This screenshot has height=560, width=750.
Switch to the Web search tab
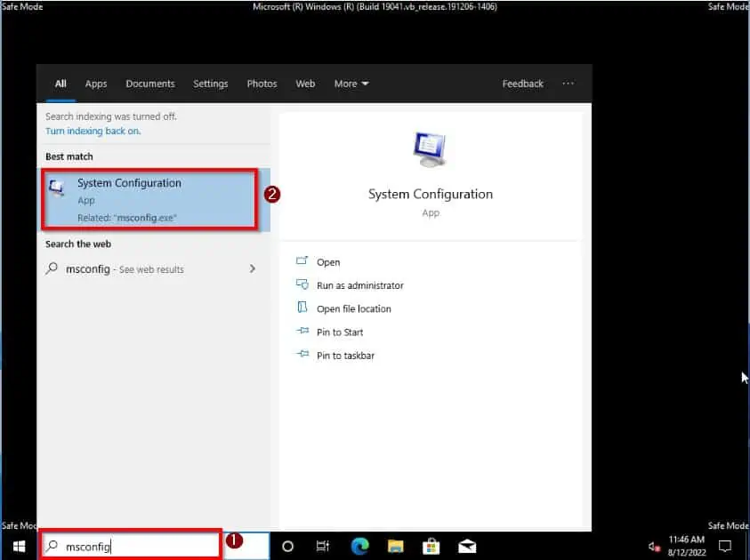click(x=305, y=84)
